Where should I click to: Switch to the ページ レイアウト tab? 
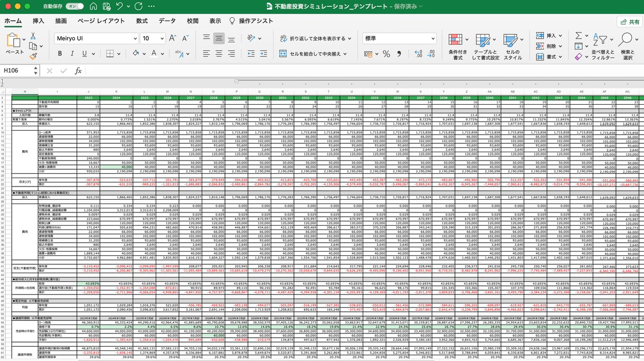pyautogui.click(x=101, y=21)
